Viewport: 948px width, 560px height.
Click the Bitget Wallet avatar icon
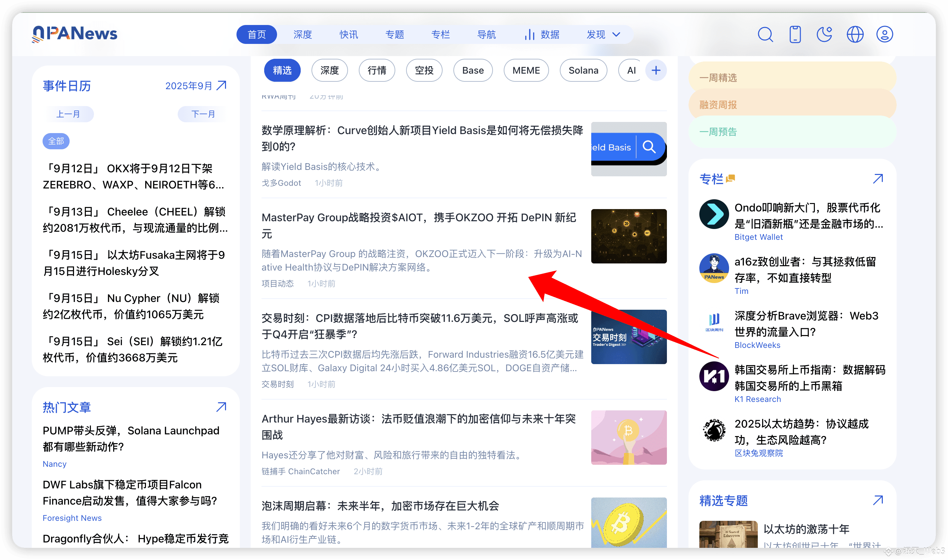pyautogui.click(x=714, y=214)
